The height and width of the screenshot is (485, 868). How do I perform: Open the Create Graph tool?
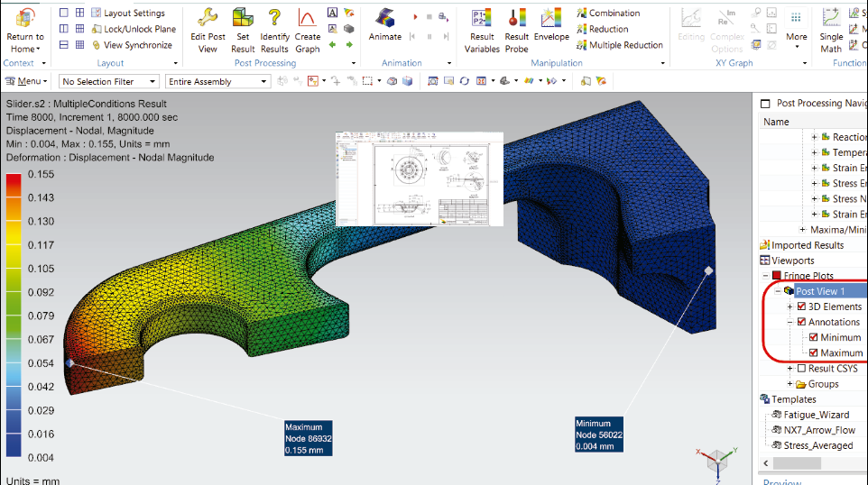click(307, 18)
